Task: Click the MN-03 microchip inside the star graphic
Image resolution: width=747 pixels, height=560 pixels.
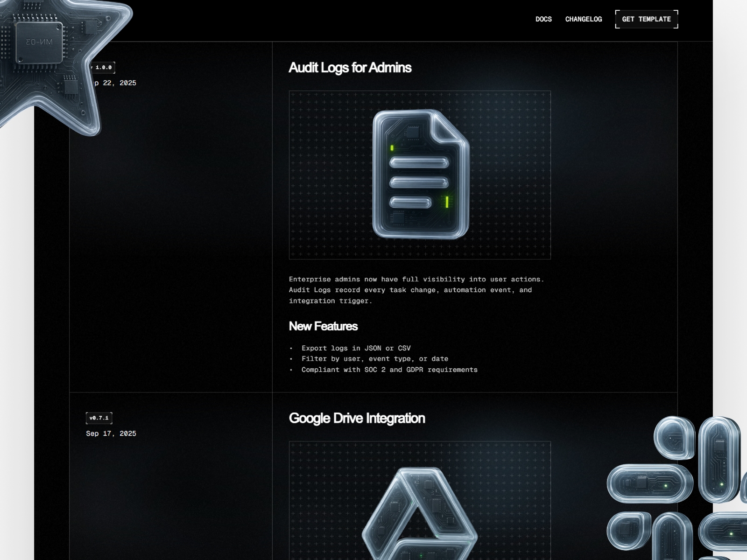Action: 40,42
